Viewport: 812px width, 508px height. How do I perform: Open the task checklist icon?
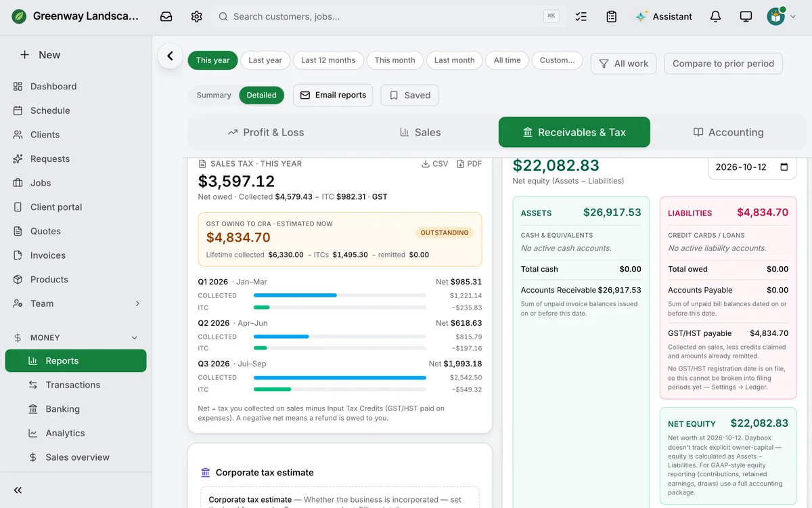581,16
